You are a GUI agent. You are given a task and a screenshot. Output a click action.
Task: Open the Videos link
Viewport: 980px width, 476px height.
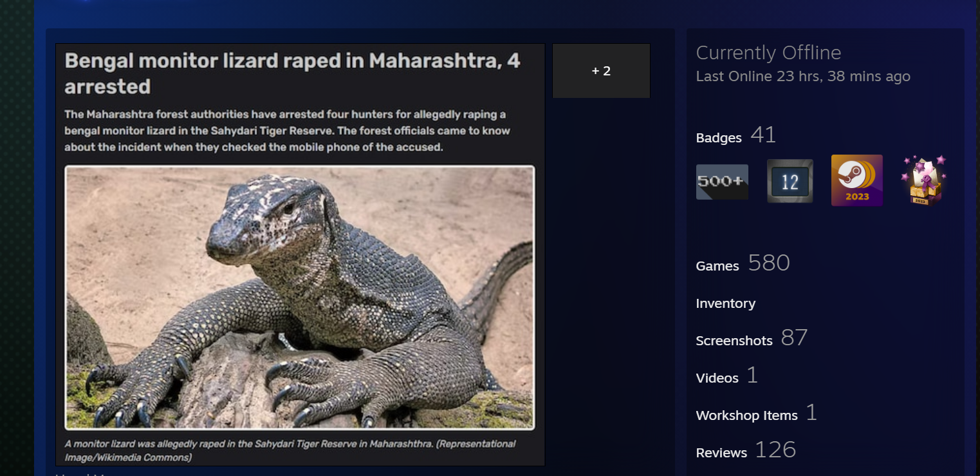coord(717,378)
